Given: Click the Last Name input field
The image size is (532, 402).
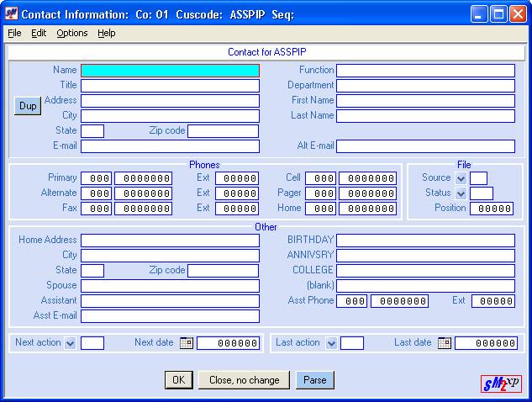Looking at the screenshot, I should click(x=425, y=116).
